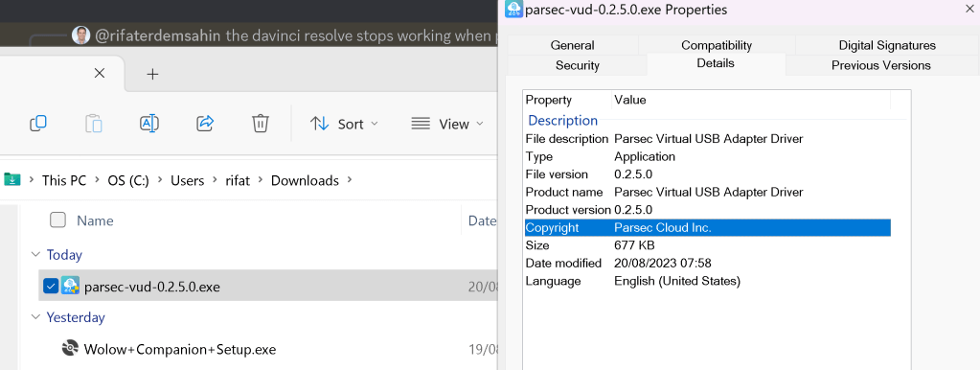Select the Product name row
Screen dimensions: 980x370
coord(708,192)
